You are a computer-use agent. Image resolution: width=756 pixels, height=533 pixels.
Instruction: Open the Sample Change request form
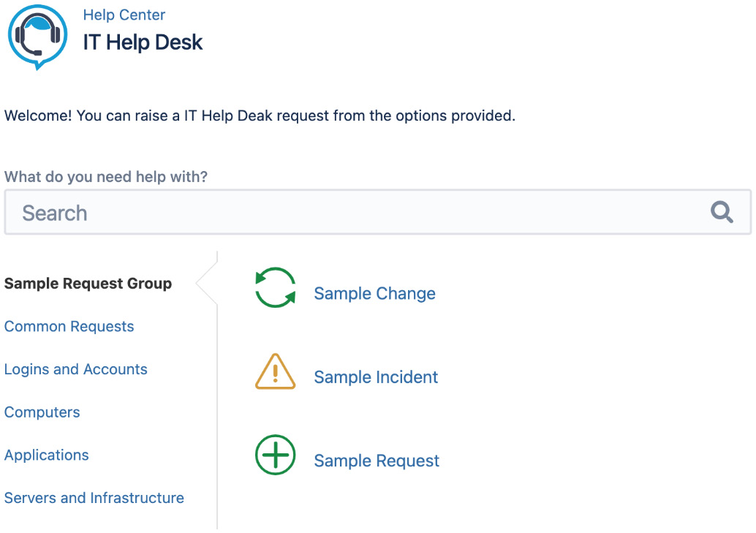374,293
